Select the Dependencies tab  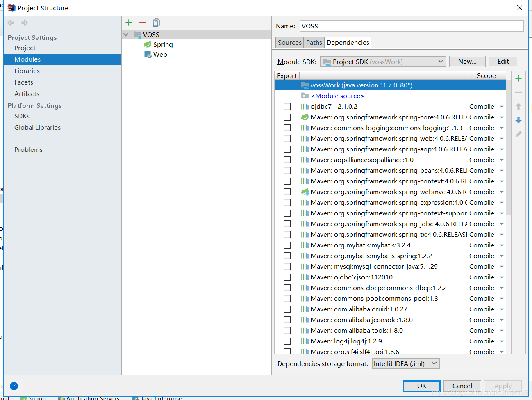(348, 42)
